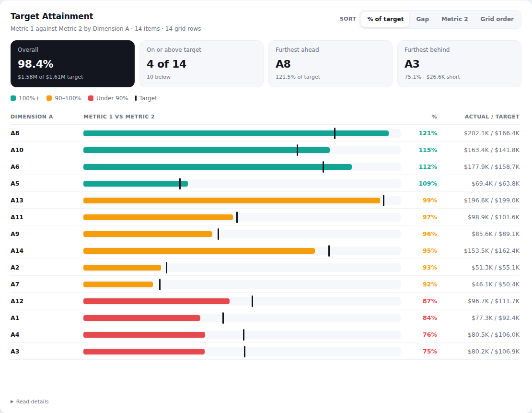This screenshot has width=532, height=413.
Task: Click the teal 100%+ legend swatch
Action: click(13, 98)
